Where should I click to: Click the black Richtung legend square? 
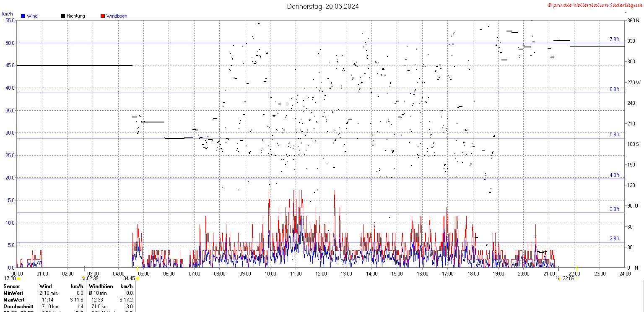click(x=63, y=16)
